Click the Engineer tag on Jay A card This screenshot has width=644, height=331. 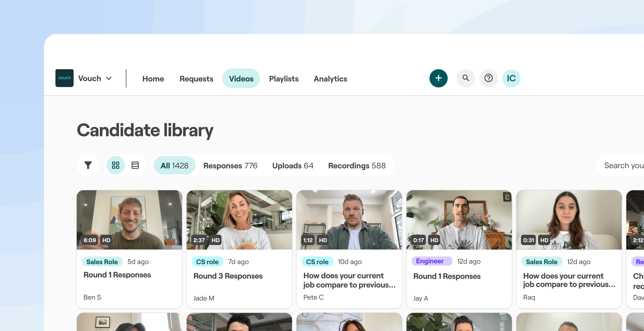point(432,261)
